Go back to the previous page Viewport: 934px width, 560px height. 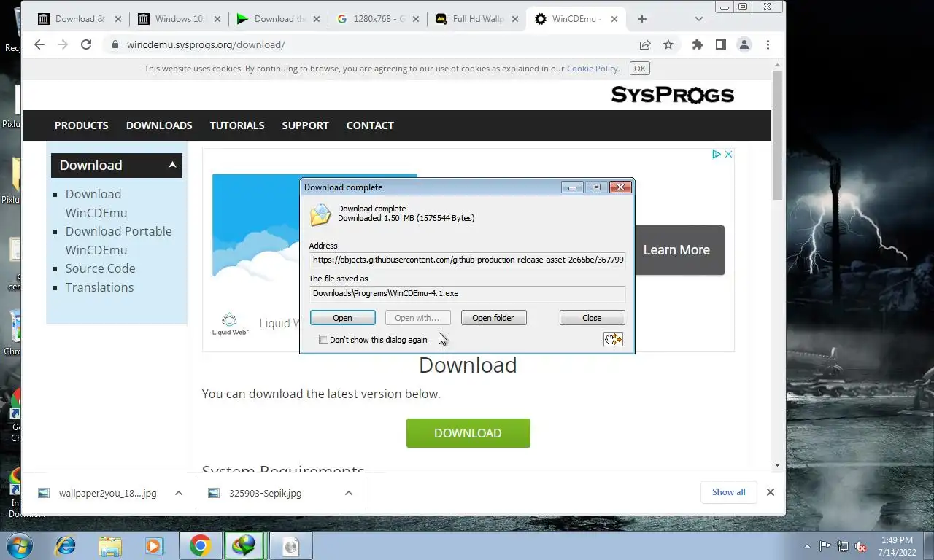(39, 44)
